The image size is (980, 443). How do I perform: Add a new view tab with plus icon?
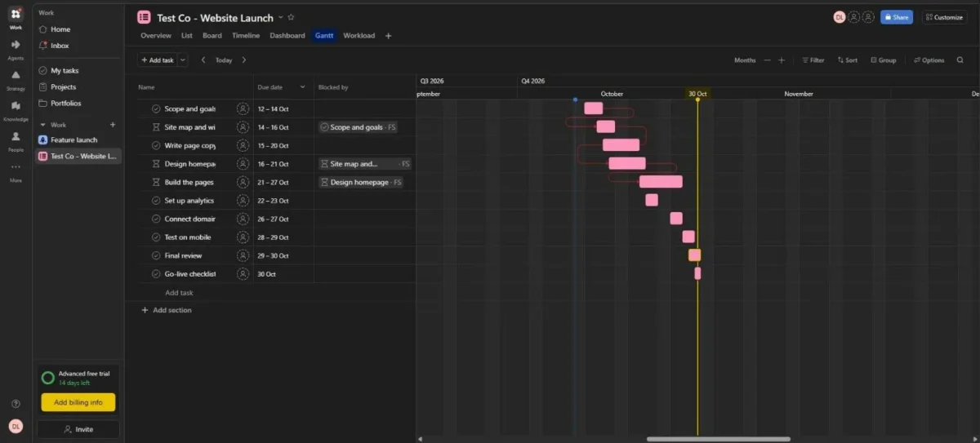(x=388, y=36)
